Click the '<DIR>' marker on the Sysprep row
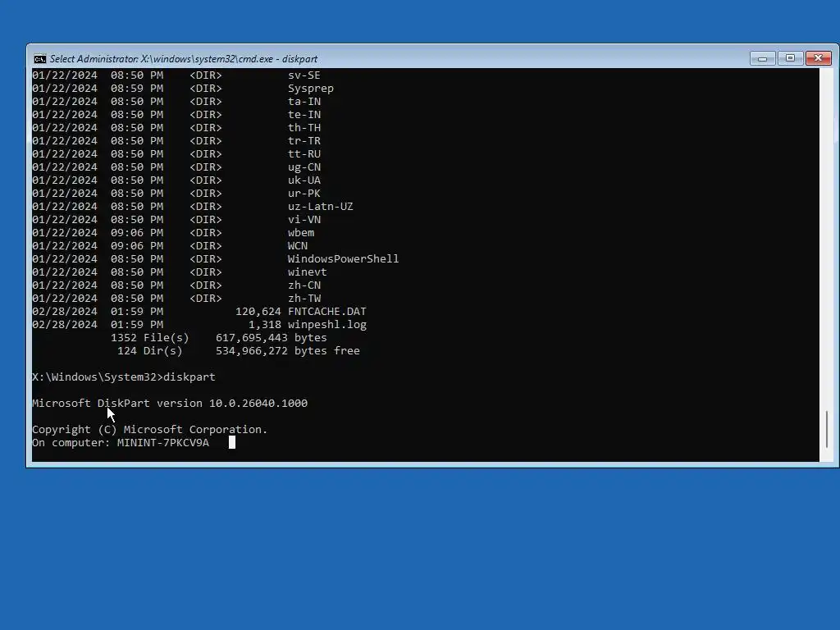The image size is (840, 630). click(x=206, y=89)
